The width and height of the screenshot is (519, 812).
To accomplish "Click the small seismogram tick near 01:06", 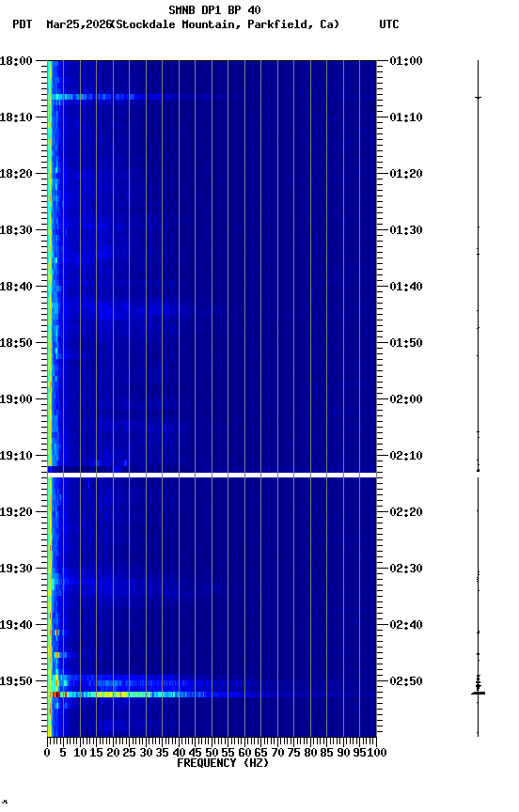I will [478, 98].
